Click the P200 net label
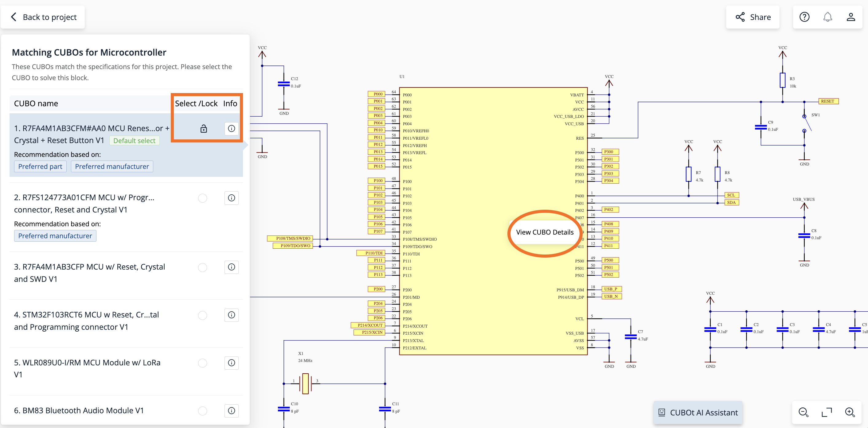This screenshot has width=868, height=428. (376, 289)
